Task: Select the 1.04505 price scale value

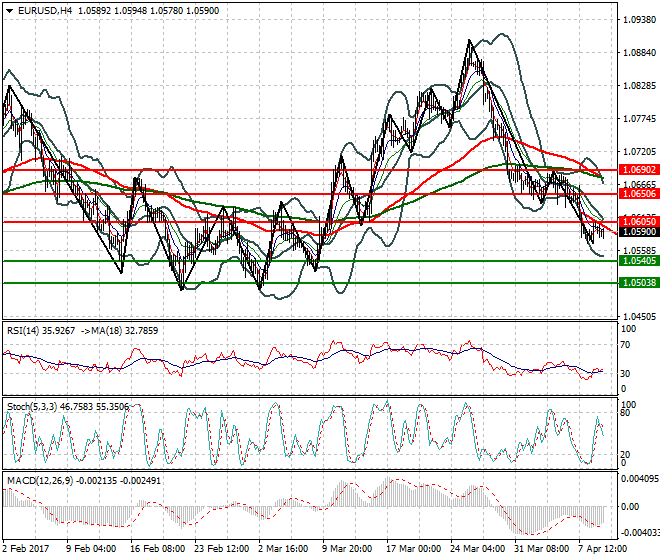Action: [x=639, y=316]
